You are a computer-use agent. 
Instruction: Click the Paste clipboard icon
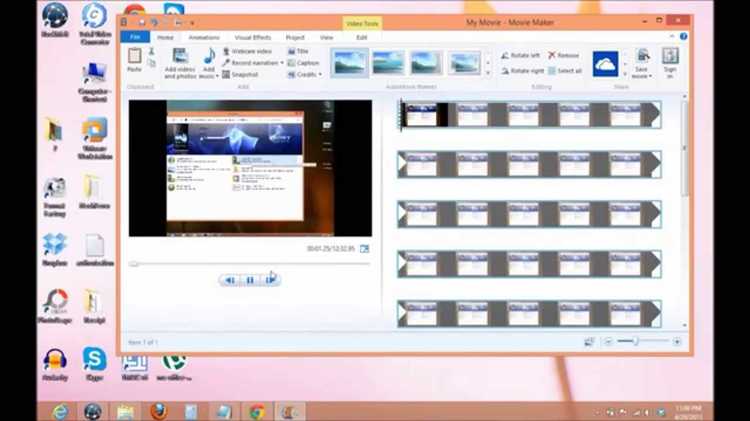pyautogui.click(x=134, y=58)
